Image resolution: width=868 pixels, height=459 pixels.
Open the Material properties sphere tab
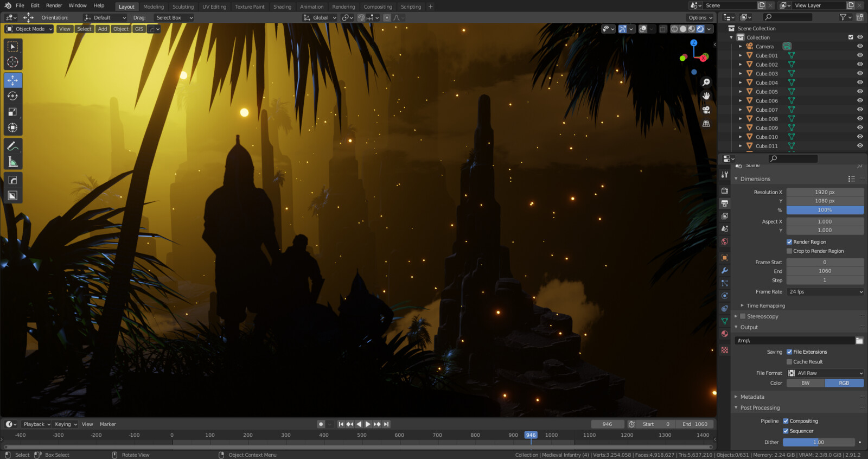724,334
